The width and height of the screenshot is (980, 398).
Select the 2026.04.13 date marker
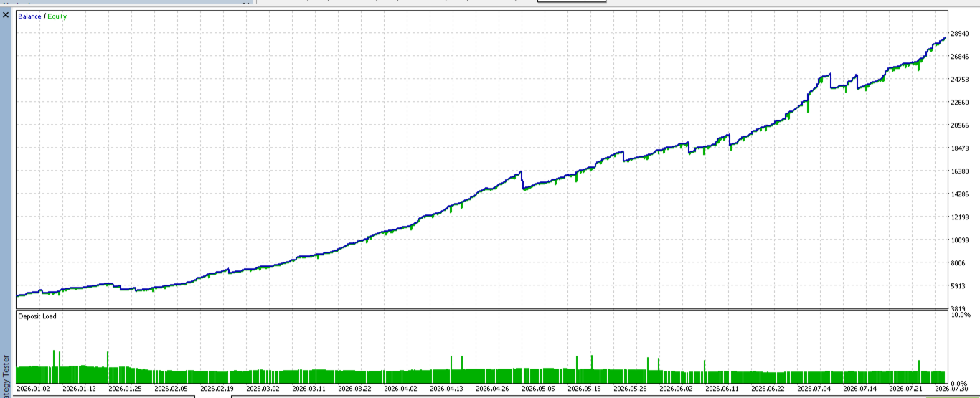pyautogui.click(x=448, y=389)
